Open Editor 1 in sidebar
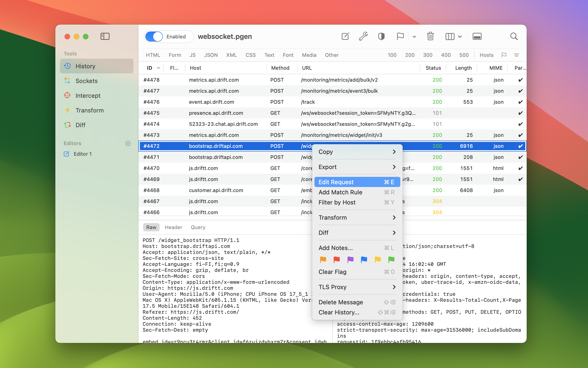This screenshot has width=588, height=368. point(97,154)
